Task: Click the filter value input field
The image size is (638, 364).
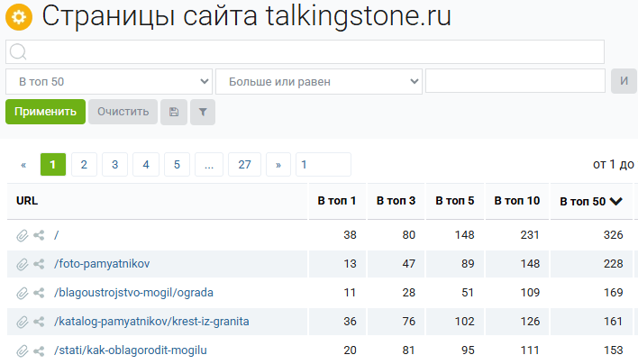Action: point(515,81)
